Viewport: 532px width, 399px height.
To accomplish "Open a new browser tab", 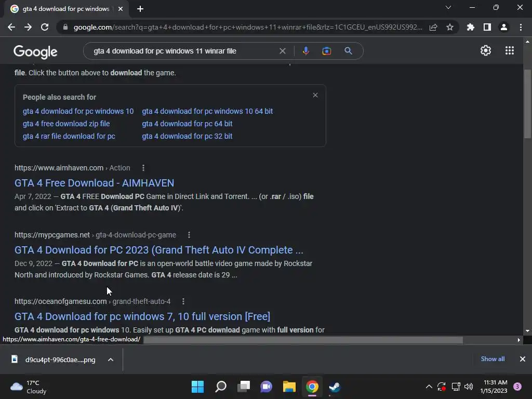I will pos(140,9).
